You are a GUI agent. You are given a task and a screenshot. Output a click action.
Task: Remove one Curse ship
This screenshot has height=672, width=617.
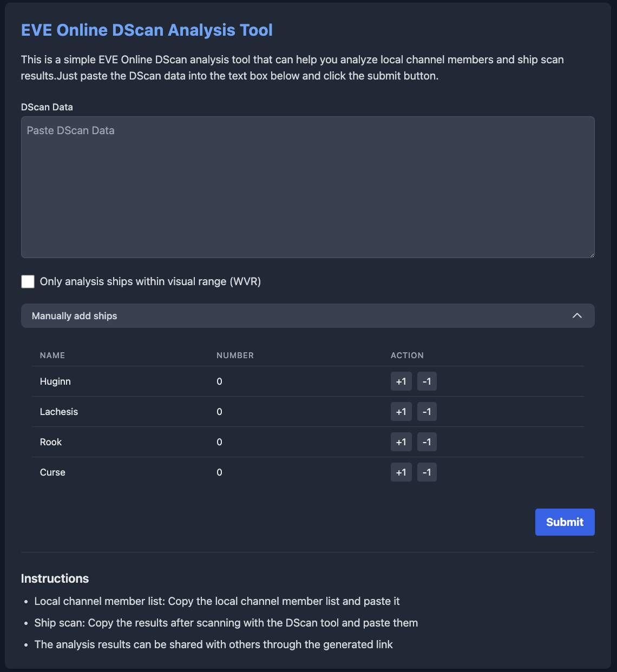point(427,472)
